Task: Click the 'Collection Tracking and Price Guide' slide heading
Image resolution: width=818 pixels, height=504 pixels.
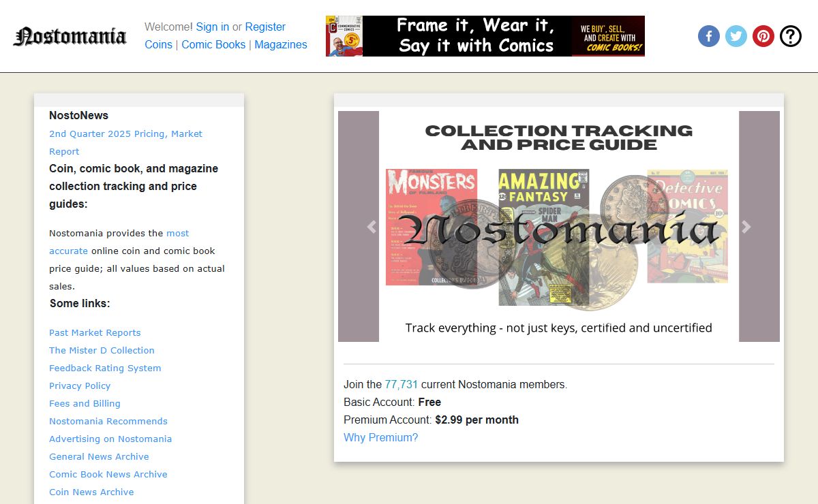Action: tap(559, 138)
